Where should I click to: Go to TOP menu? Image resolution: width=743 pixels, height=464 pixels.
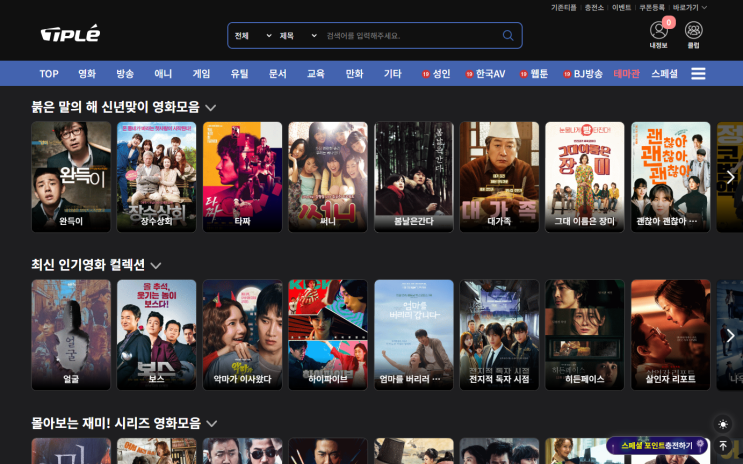49,73
